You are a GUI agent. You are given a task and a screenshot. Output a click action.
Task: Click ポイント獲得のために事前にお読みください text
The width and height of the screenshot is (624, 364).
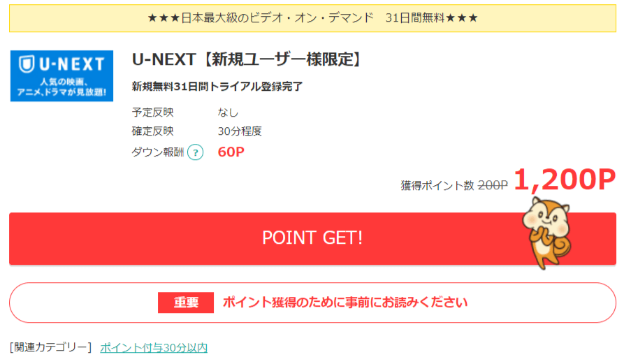[x=345, y=303]
